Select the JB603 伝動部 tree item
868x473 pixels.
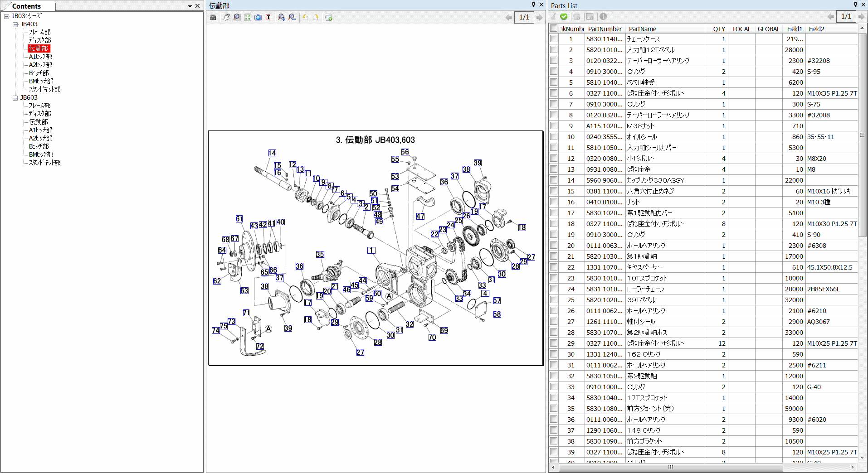[x=39, y=122]
